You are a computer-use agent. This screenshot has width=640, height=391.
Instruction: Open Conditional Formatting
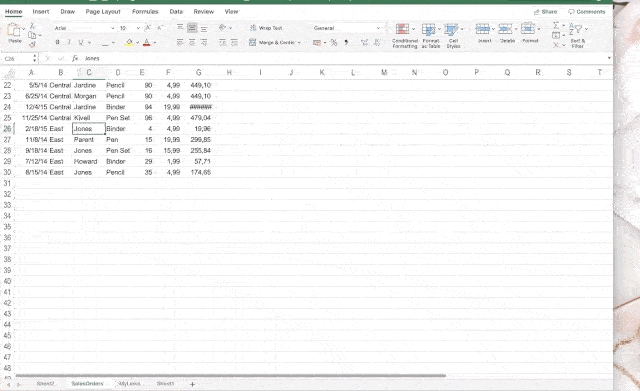[x=404, y=36]
